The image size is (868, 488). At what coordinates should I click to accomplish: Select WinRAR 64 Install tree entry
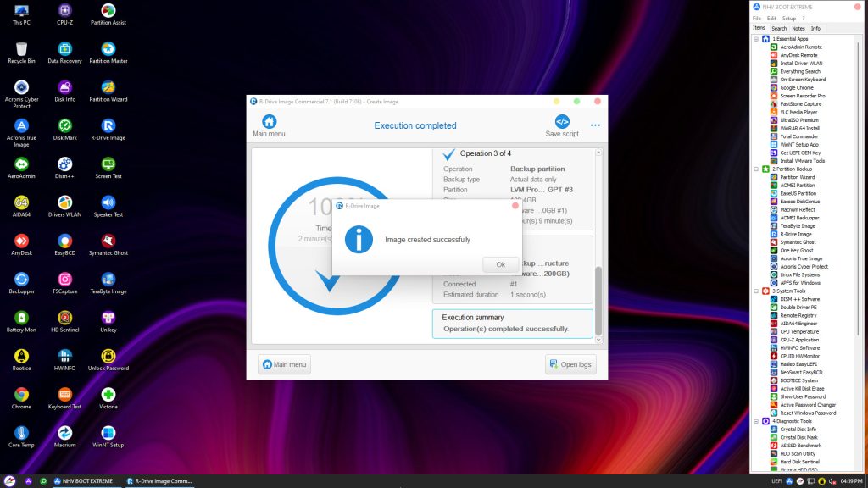click(x=800, y=129)
